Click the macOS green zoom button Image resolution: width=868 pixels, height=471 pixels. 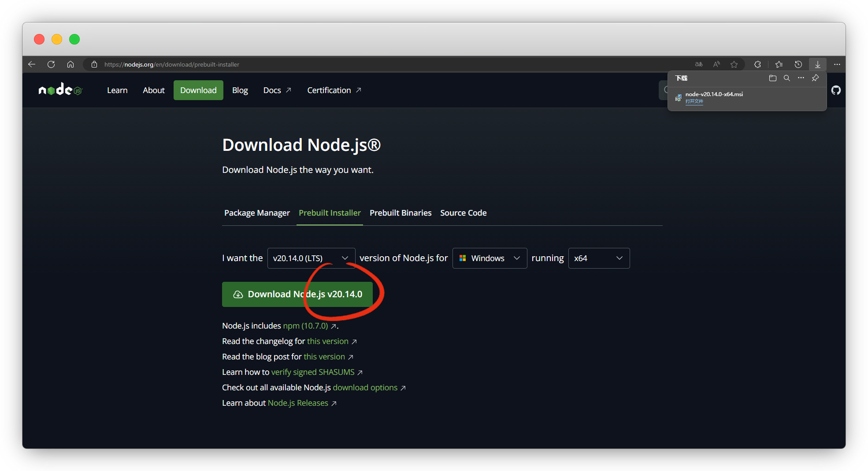click(x=74, y=39)
